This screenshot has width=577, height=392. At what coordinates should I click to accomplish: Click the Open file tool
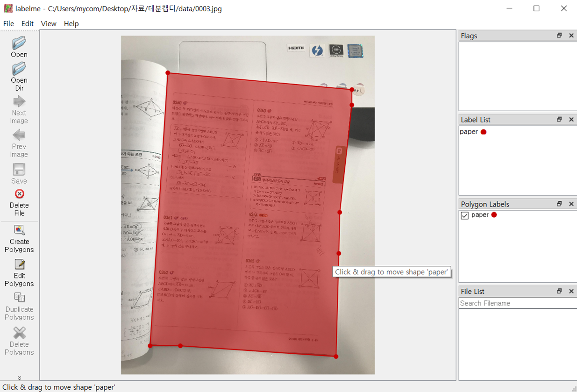(19, 47)
